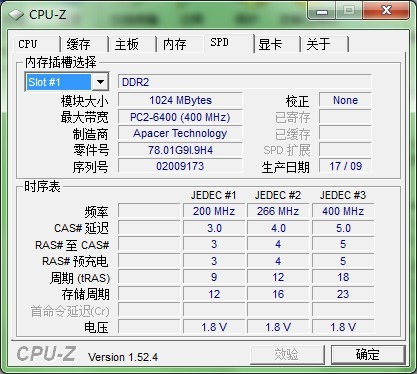The height and width of the screenshot is (374, 417).
Task: Click the 最大带宽 label
Action: point(84,117)
